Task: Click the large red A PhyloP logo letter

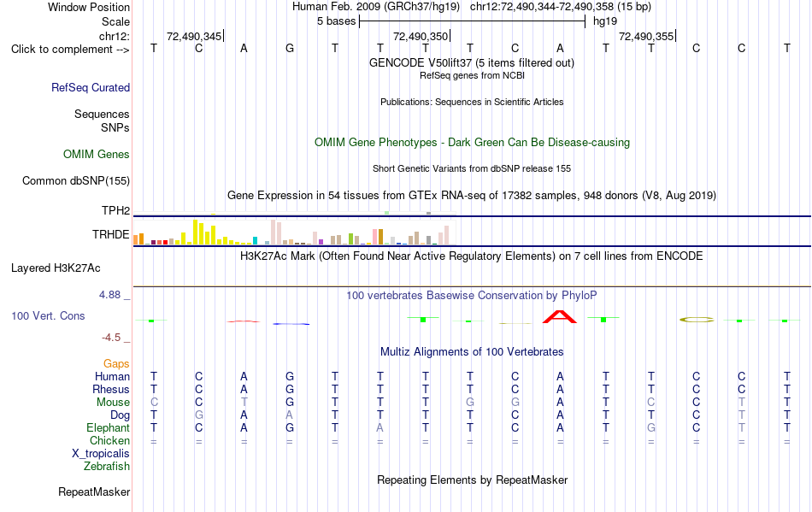Action: click(559, 317)
